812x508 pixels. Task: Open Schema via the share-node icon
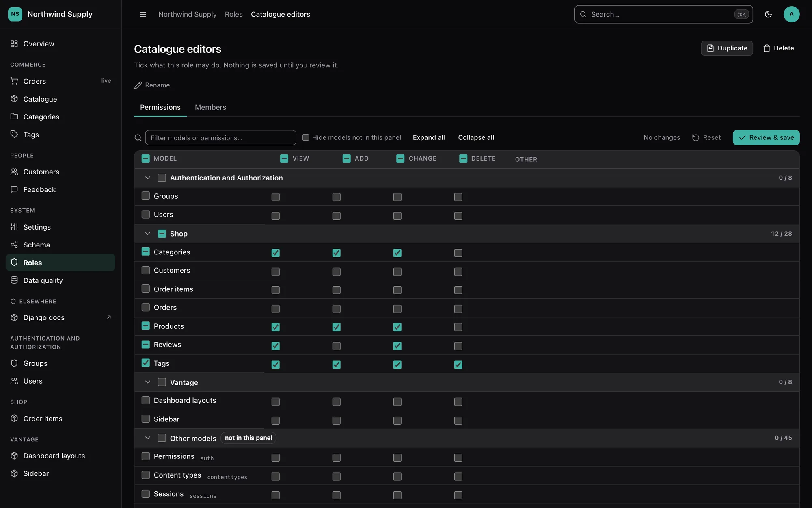(14, 245)
